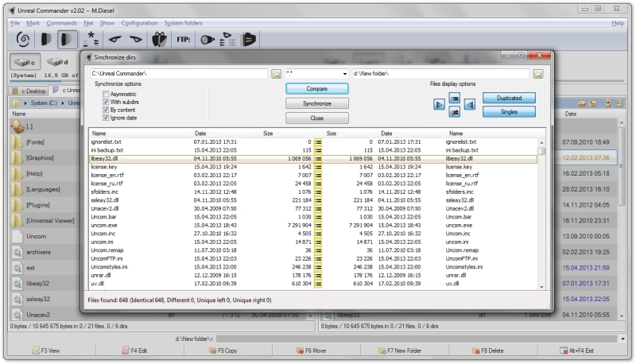Viewport: 636px width, 364px height.
Task: Click the asterisk list icon in the toolbar
Action: [x=91, y=39]
